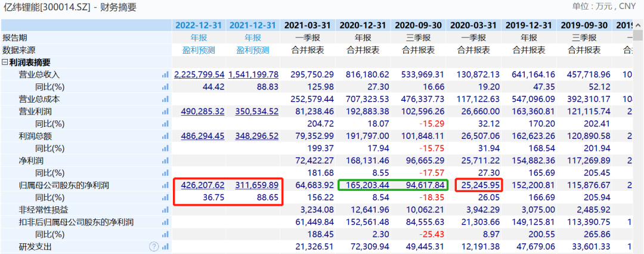Click cell value 94,617.84
The image size is (644, 254).
tap(425, 185)
